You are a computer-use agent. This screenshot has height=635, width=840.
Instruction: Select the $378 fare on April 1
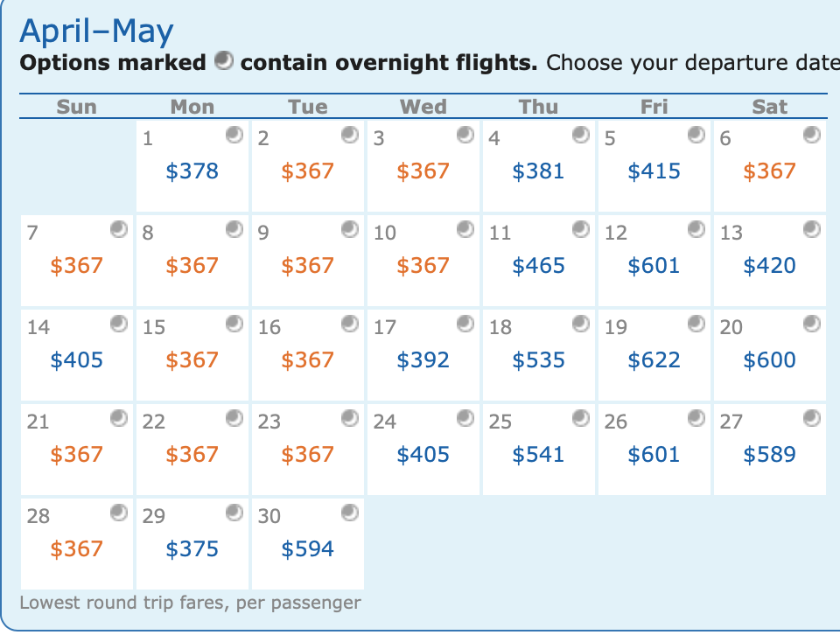pos(192,171)
